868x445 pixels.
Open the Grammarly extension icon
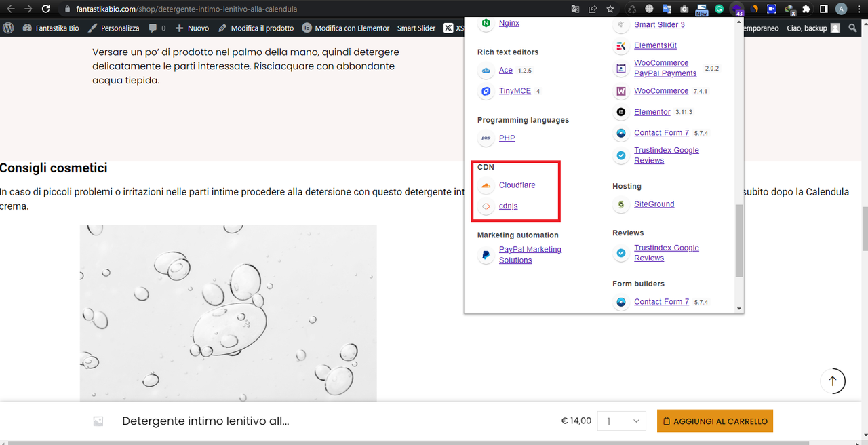[719, 9]
